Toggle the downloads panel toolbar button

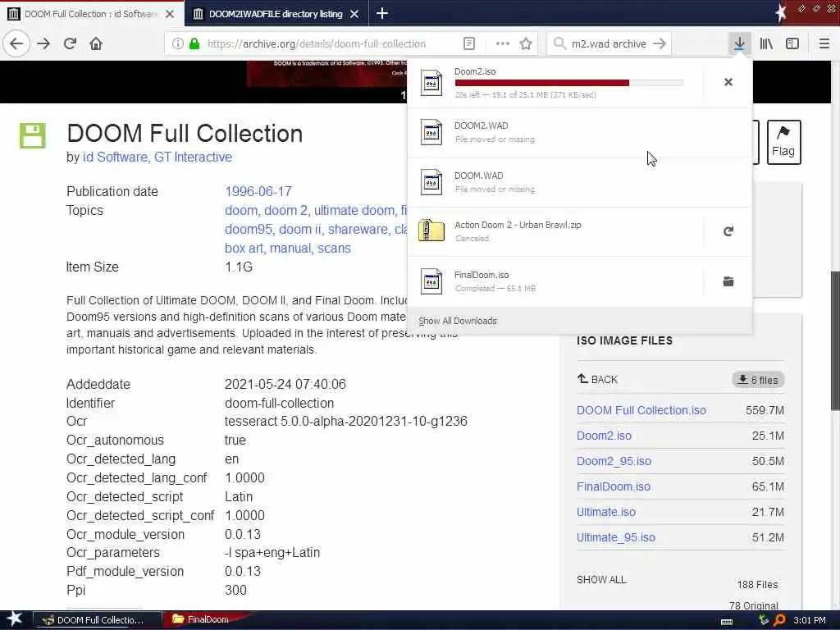point(739,43)
